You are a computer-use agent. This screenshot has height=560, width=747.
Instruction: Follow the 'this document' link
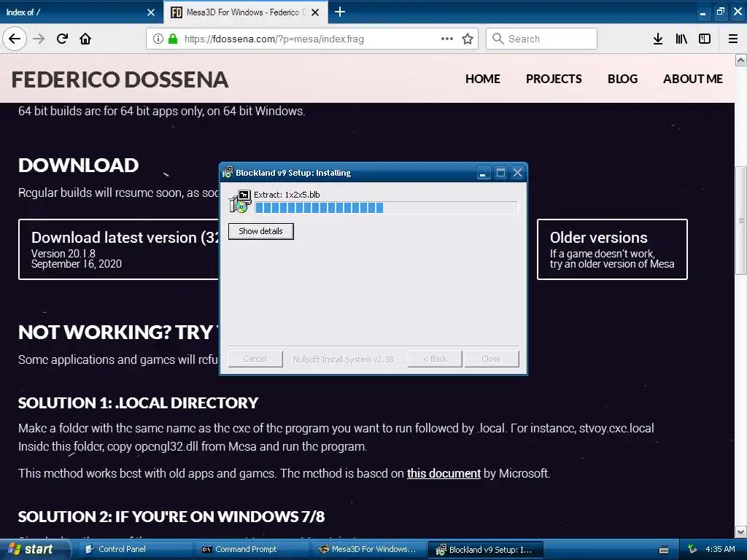click(x=444, y=473)
